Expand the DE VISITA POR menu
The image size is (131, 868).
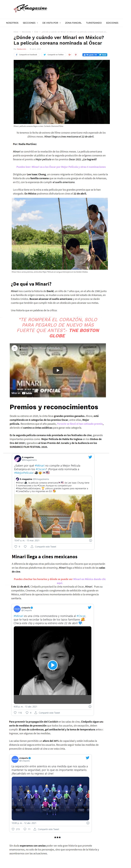click(52, 23)
